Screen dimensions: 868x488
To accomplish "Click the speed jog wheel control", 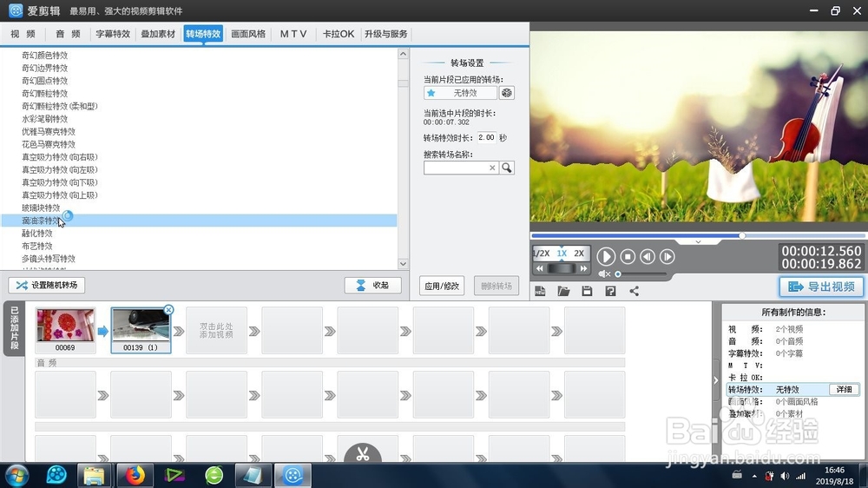I will pyautogui.click(x=562, y=268).
